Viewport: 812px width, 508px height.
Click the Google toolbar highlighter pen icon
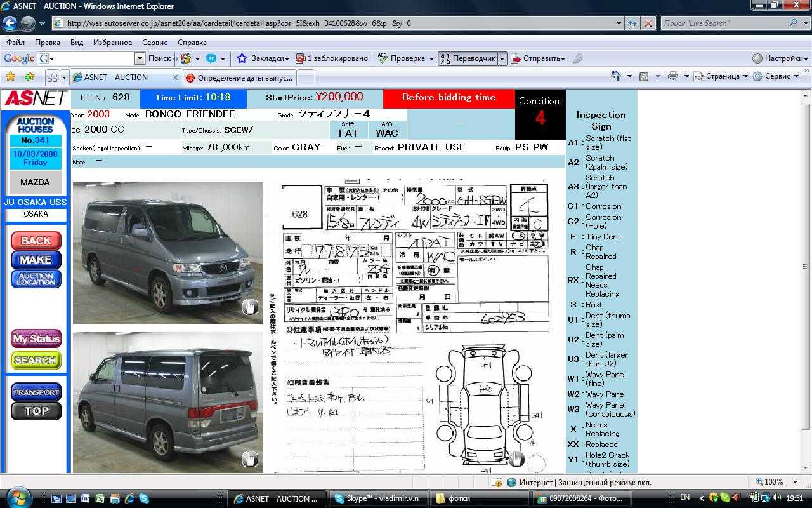[577, 58]
